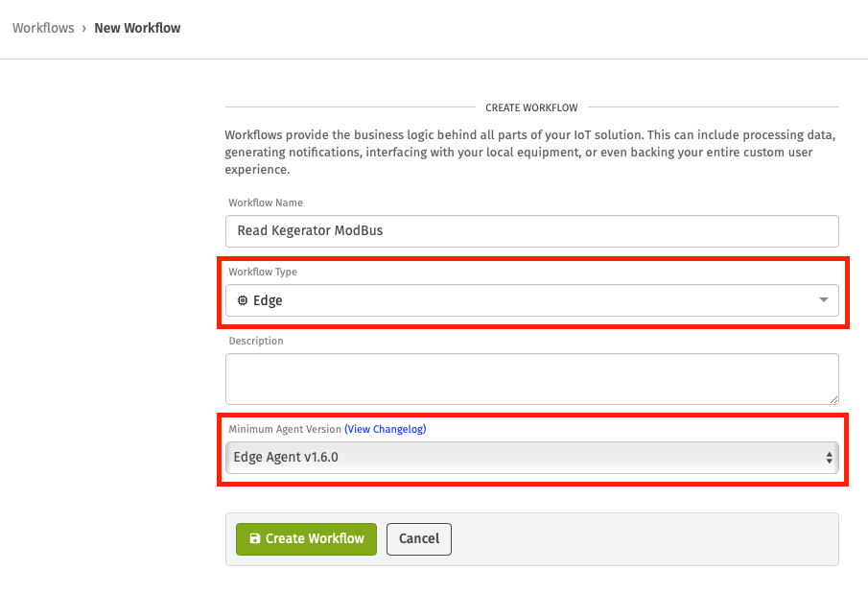
Task: Click the CREATE WORKFLOW section heading
Action: 531,107
